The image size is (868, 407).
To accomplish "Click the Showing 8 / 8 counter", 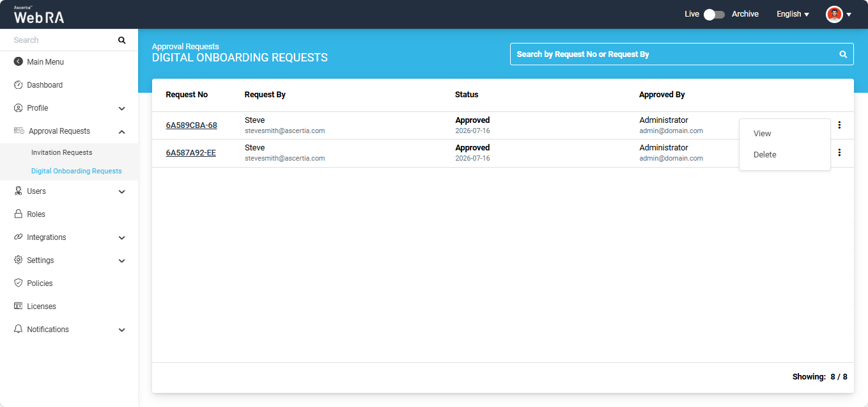I will point(820,377).
